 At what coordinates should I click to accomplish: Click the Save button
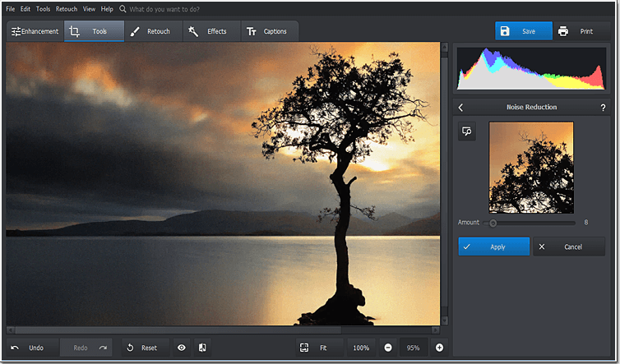pos(524,31)
